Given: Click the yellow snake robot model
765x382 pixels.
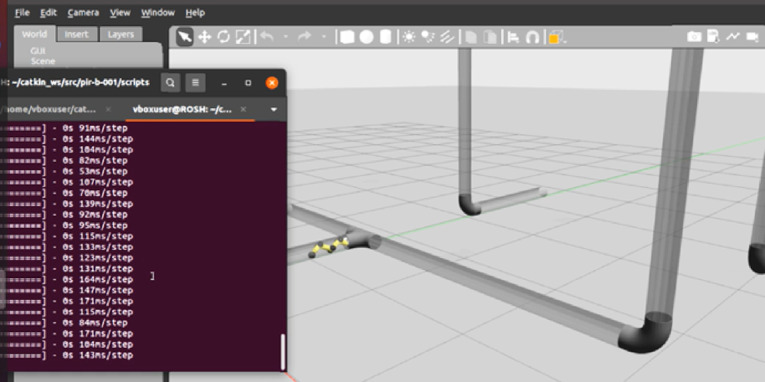Looking at the screenshot, I should pos(329,246).
